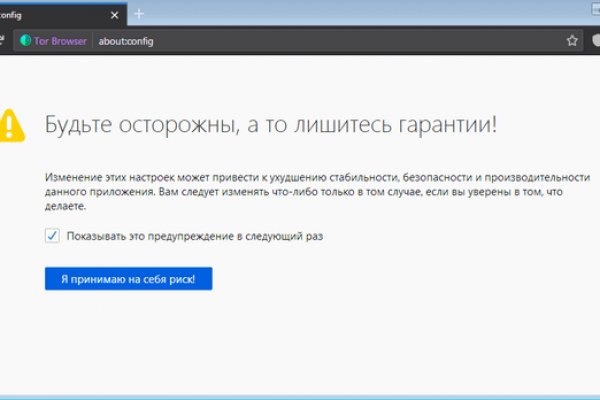Uncheck 'Показывать это предупреждение в следующий раз' checkbox
The height and width of the screenshot is (400, 600).
[x=52, y=236]
